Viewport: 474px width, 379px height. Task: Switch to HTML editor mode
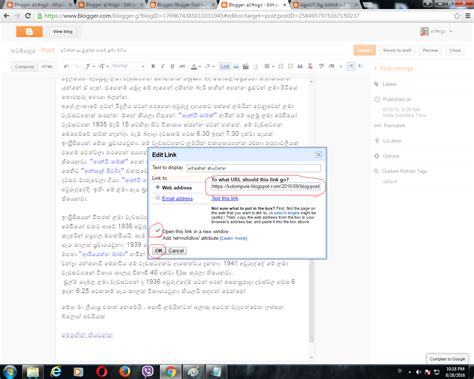coord(47,67)
